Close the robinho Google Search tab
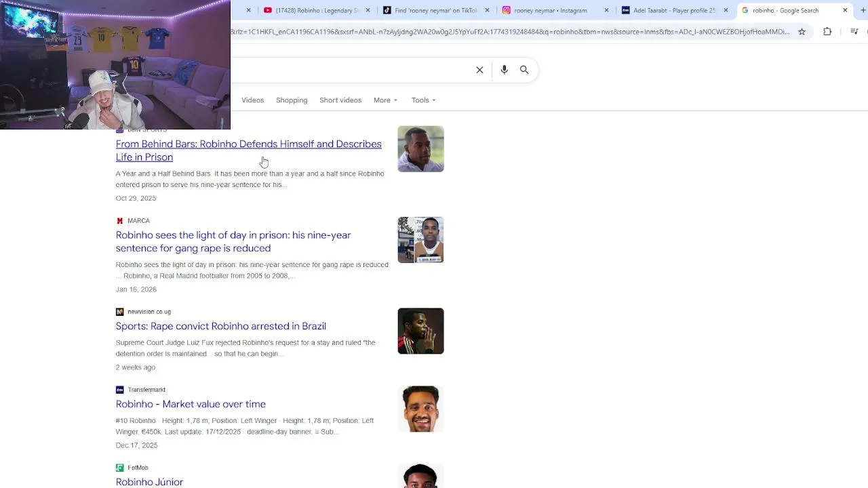 coord(845,10)
